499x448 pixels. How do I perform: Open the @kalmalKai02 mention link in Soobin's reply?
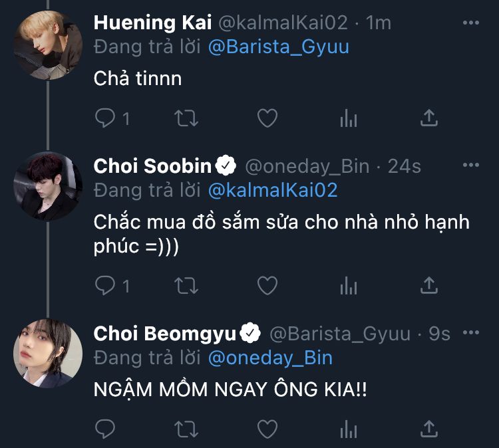(x=273, y=191)
